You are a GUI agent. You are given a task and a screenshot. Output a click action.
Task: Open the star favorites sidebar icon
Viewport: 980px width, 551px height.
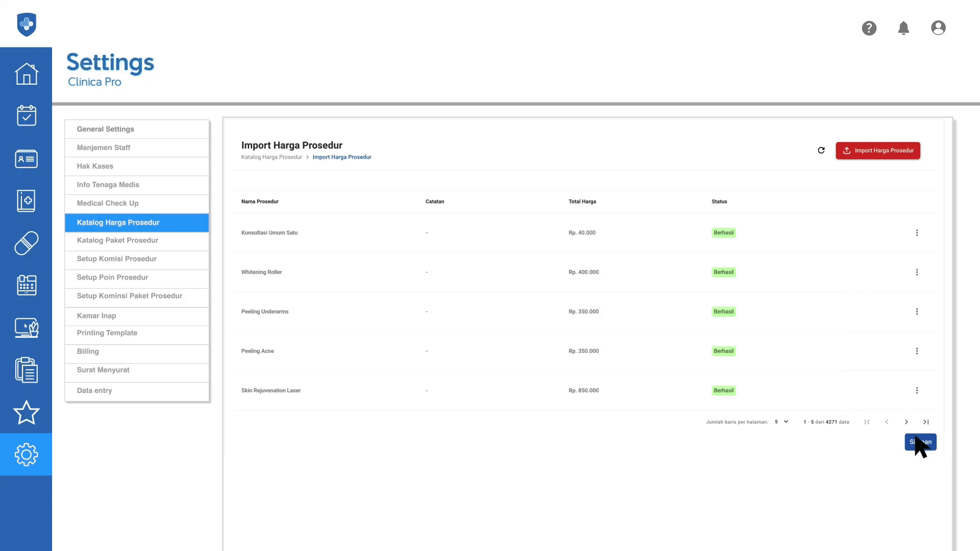26,412
